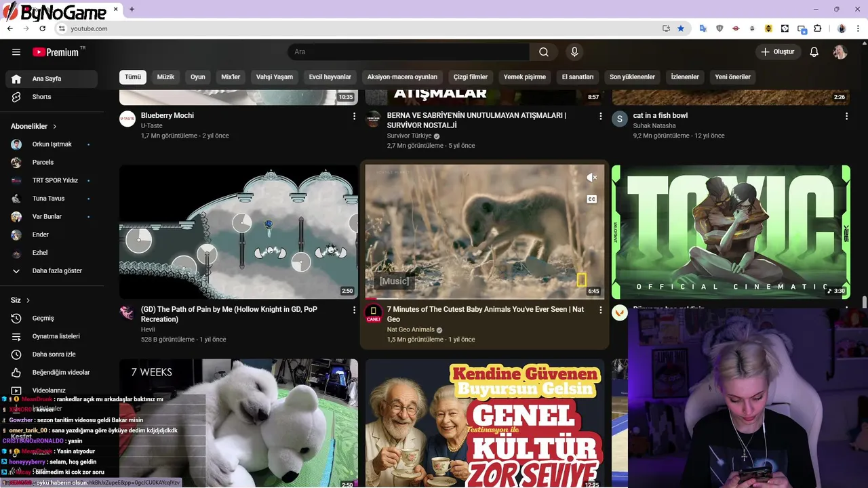
Task: Open more options for cat in a fish bowl
Action: (x=846, y=117)
